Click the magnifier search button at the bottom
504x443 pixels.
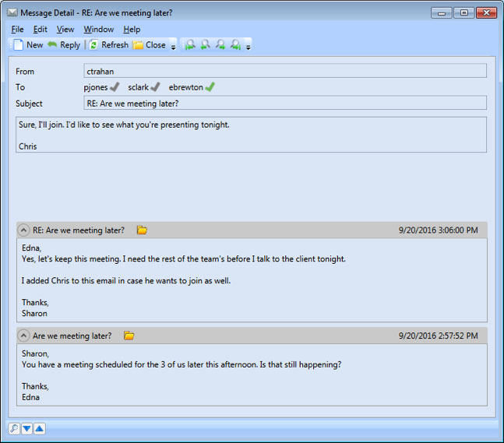[14, 428]
